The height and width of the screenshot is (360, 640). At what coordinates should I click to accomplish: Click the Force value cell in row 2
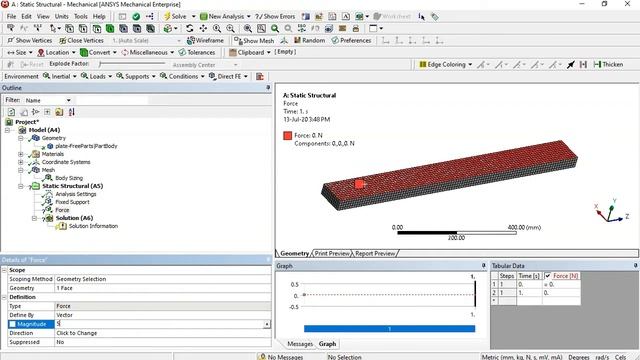click(561, 293)
